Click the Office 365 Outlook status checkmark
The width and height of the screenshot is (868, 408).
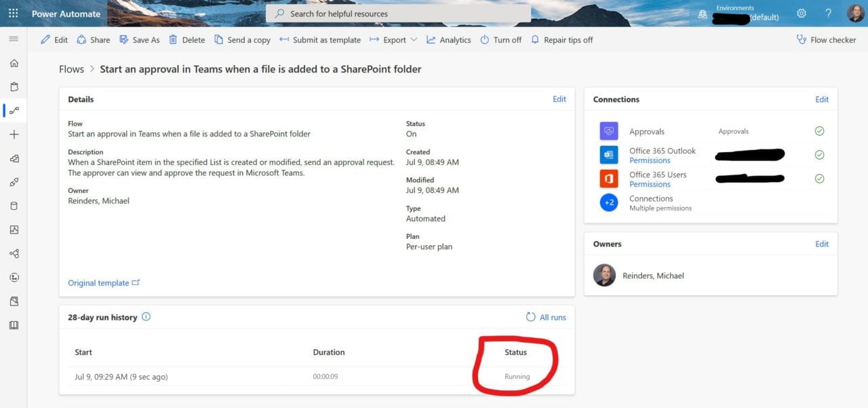pos(819,155)
